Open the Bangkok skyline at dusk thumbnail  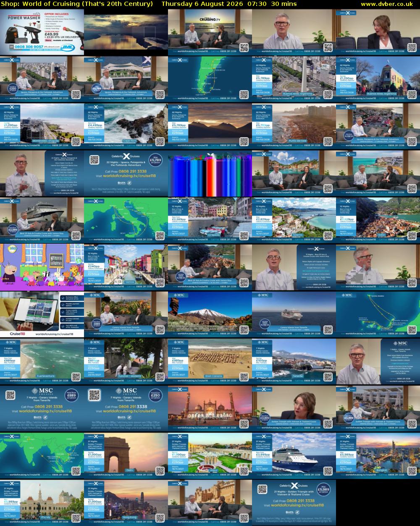tap(378, 456)
